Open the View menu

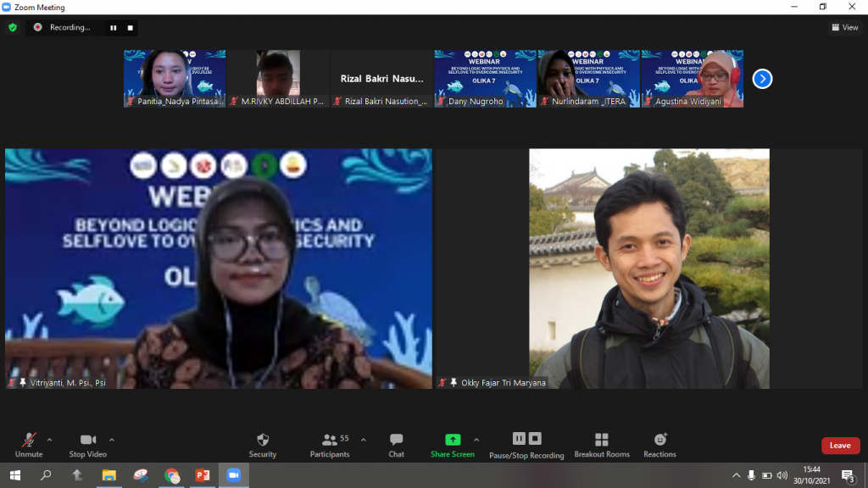click(x=845, y=27)
